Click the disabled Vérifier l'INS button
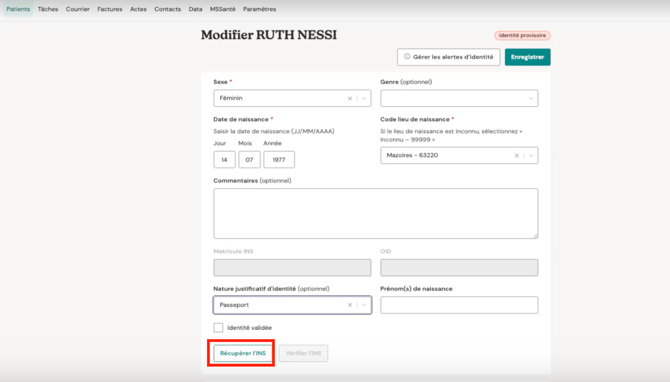Viewport: 670px width, 382px height. pos(303,353)
